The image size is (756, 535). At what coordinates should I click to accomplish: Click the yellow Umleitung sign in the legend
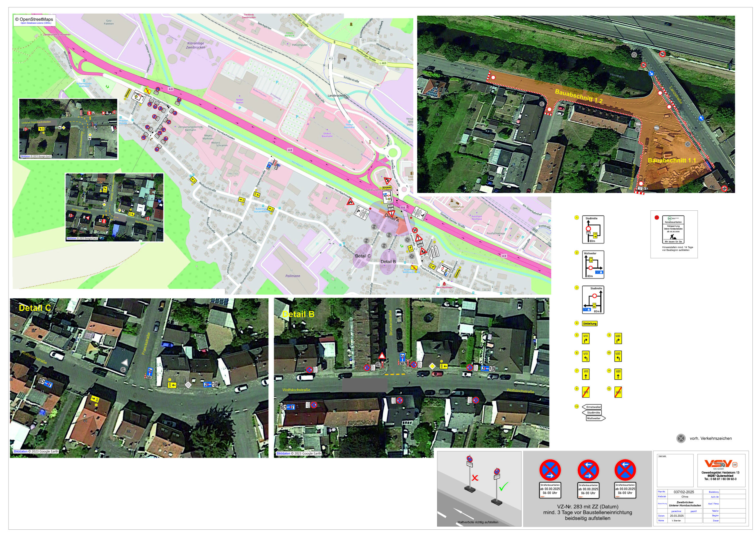click(589, 323)
